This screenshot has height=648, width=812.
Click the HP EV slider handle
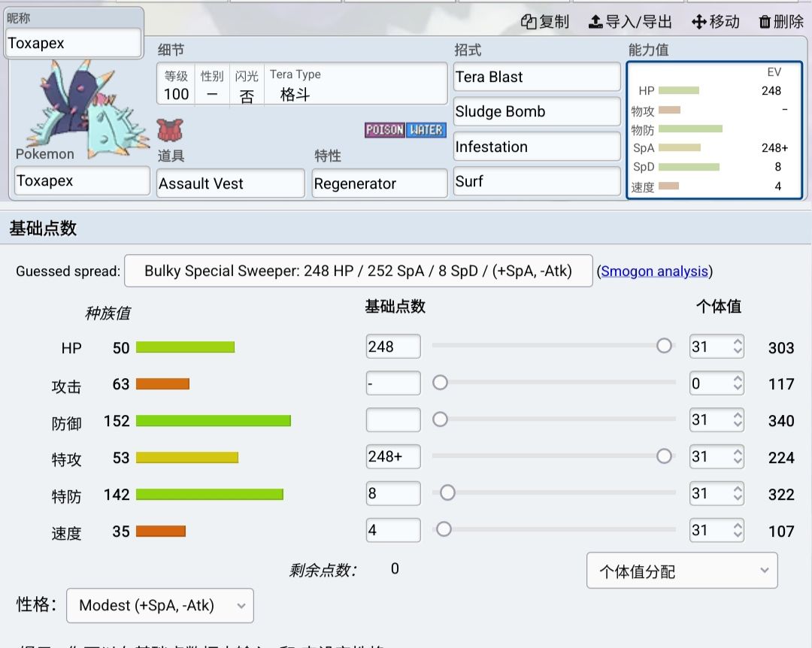point(664,346)
